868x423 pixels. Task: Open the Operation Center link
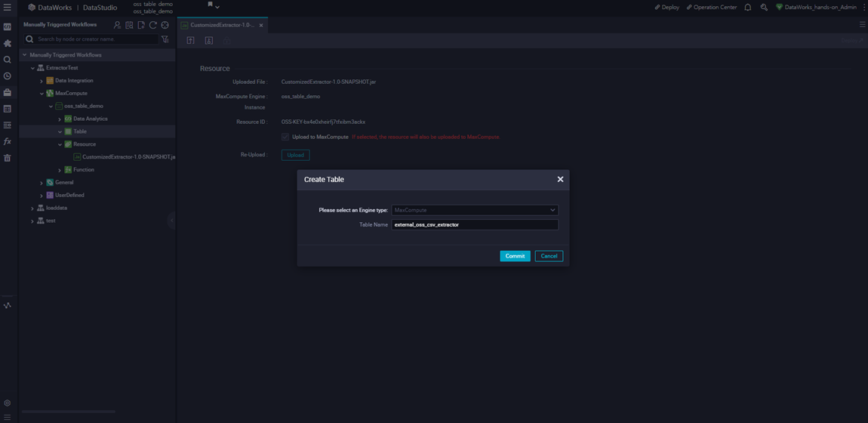coord(711,8)
